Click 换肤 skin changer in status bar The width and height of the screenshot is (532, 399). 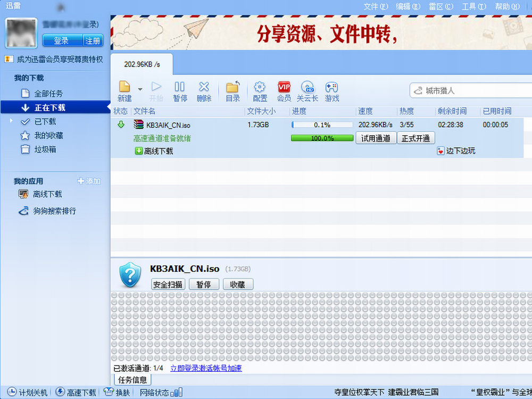[117, 392]
